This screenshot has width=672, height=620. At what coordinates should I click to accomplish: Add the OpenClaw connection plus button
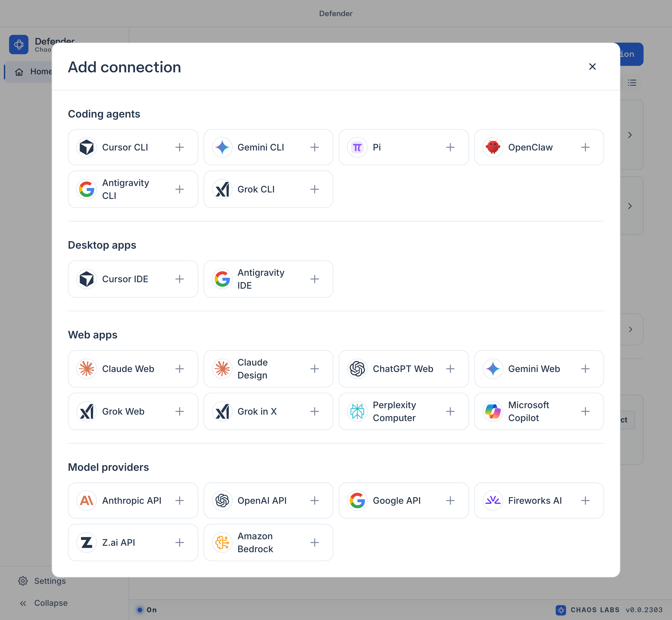point(585,147)
